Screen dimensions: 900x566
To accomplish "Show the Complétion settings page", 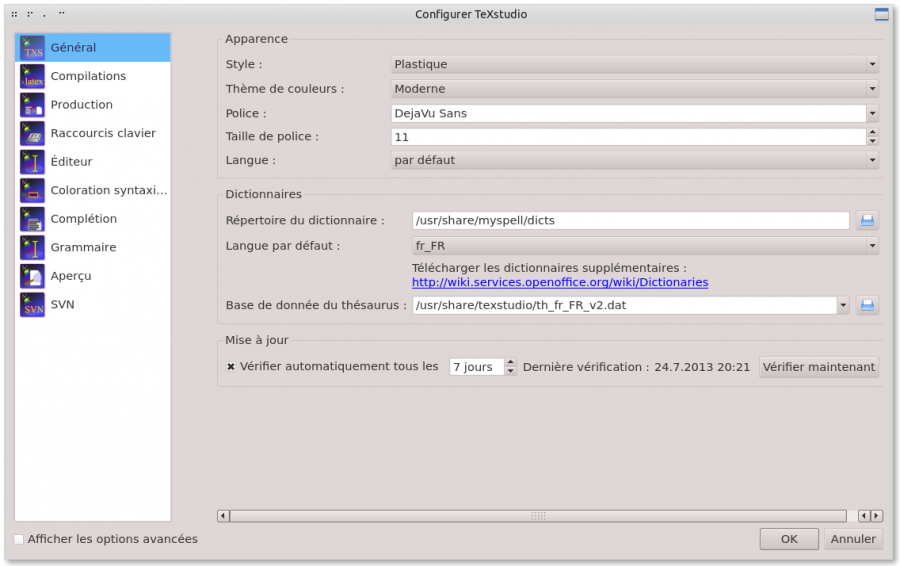I will click(x=92, y=219).
